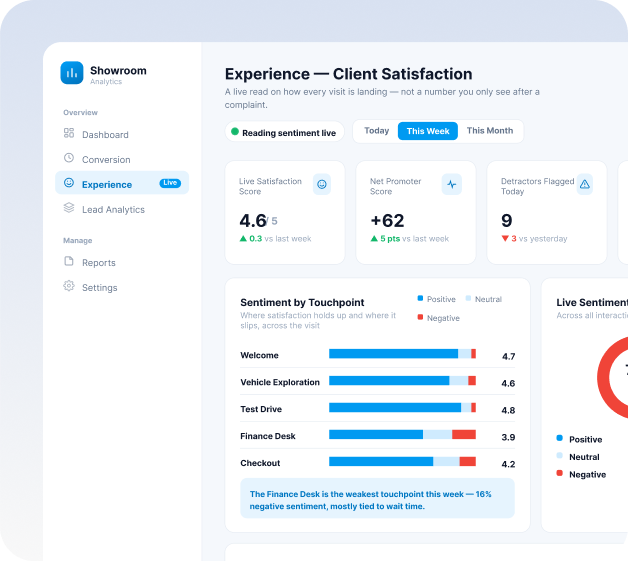Screen dimensions: 628x561
Task: Click the Reading sentiment live pill
Action: [x=284, y=132]
